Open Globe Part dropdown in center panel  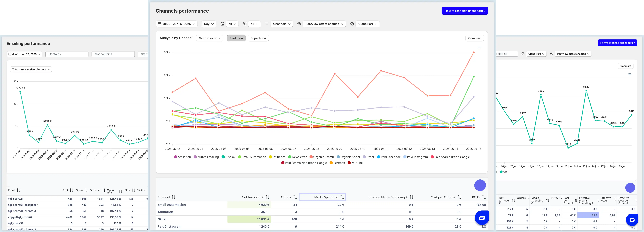[x=367, y=24]
